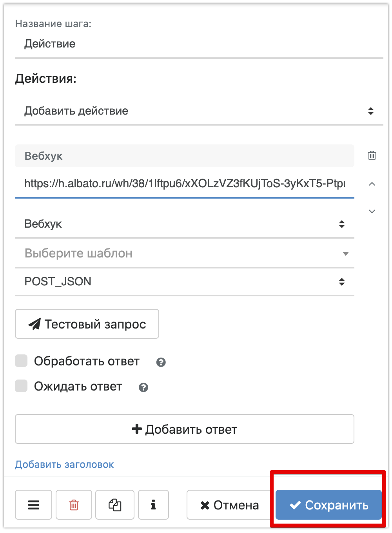Click the Добавить ответ button

pos(184,429)
